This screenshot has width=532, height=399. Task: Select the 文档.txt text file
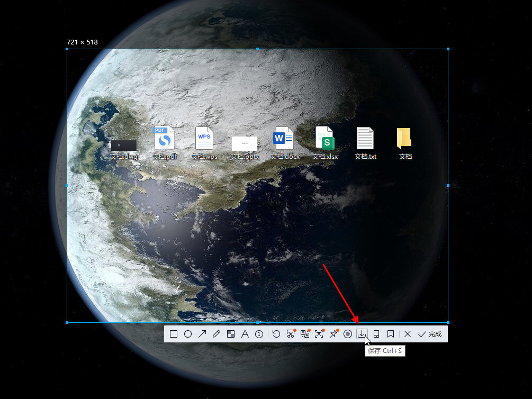point(365,143)
